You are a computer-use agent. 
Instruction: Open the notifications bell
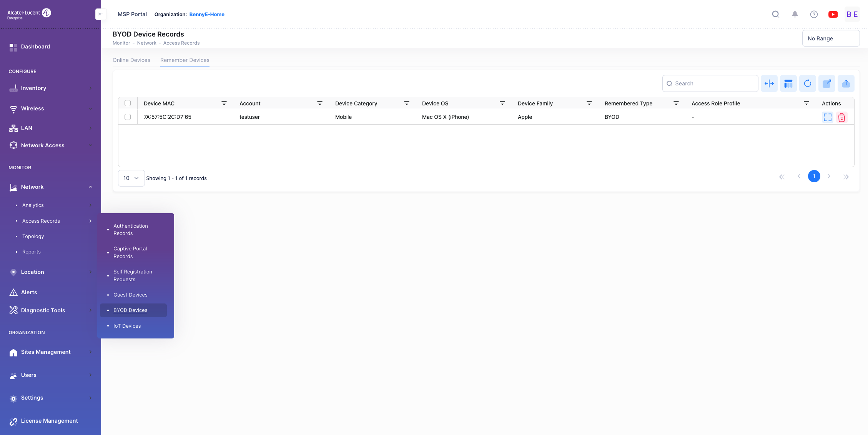pos(795,14)
